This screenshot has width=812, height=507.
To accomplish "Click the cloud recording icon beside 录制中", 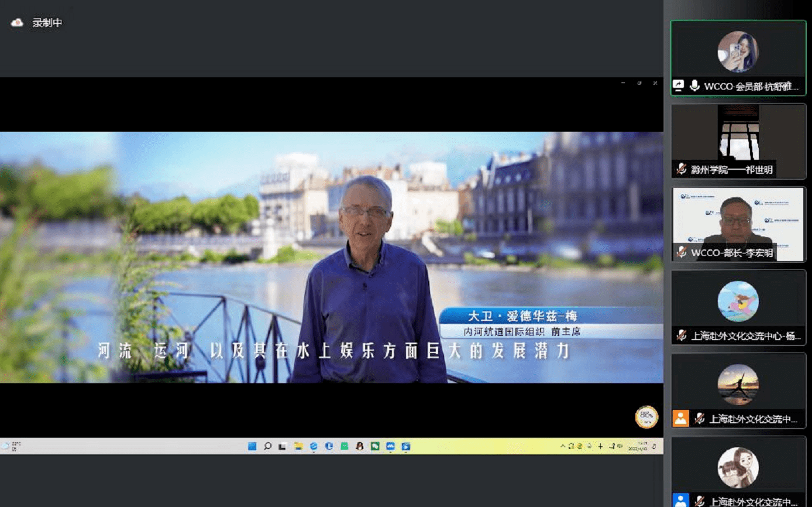I will 17,23.
